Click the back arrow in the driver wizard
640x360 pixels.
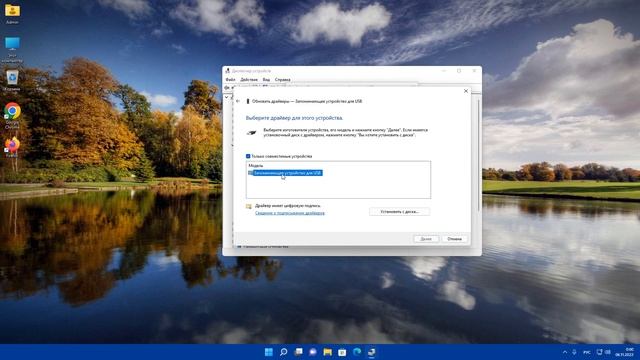(x=238, y=101)
